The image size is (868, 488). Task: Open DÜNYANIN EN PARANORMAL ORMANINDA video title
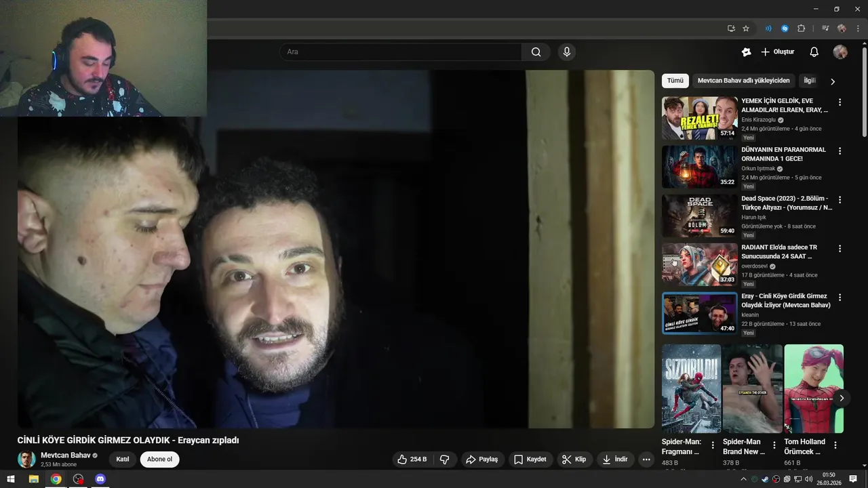click(783, 154)
